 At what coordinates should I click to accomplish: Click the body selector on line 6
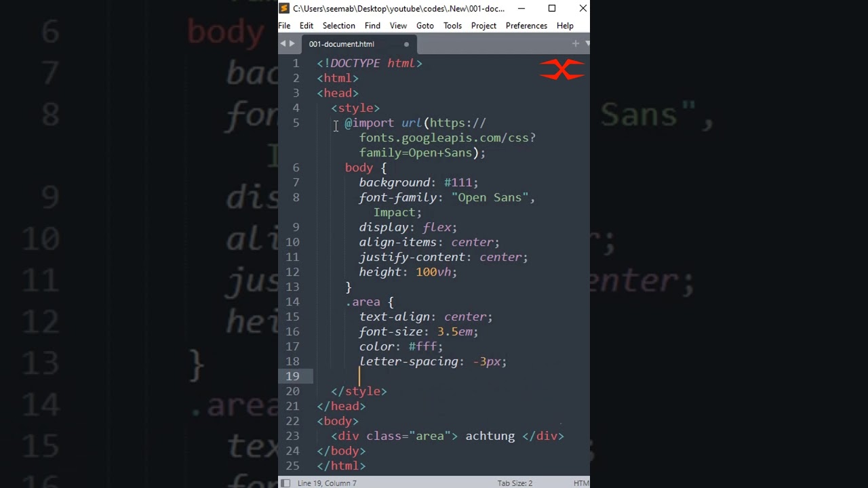(x=359, y=167)
